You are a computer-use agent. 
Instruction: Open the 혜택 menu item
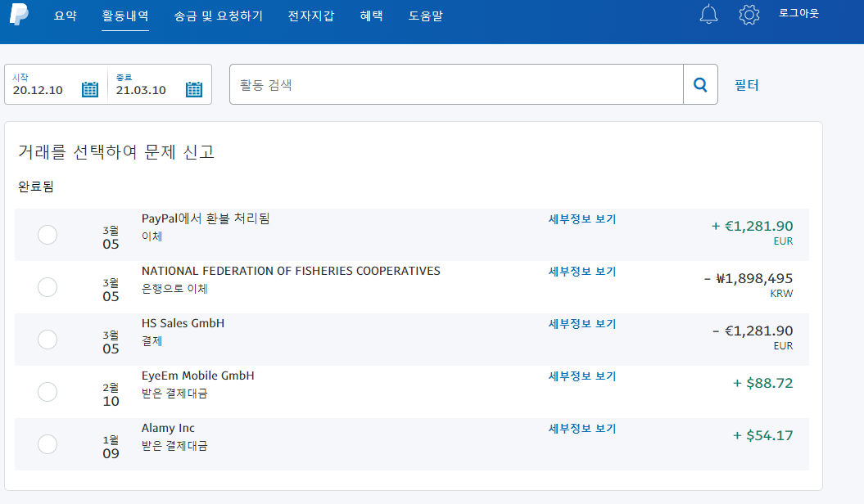371,16
